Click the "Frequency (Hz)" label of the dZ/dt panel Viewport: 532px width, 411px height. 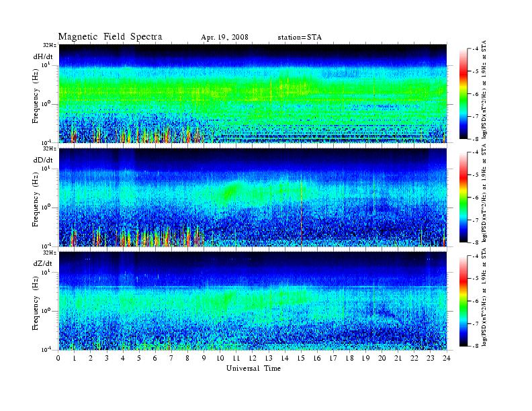tap(36, 303)
